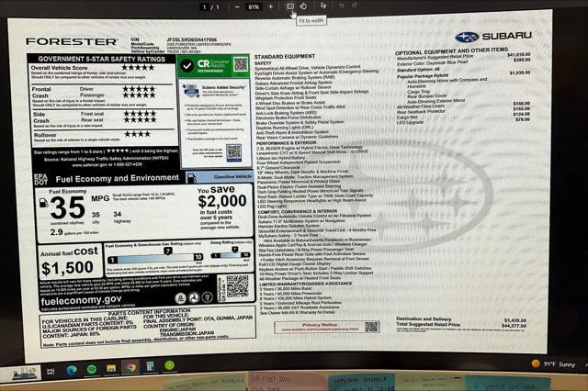Screen dimensions: 588x391
Task: Click the fuel economy smartphone QR code
Action: 238,287
